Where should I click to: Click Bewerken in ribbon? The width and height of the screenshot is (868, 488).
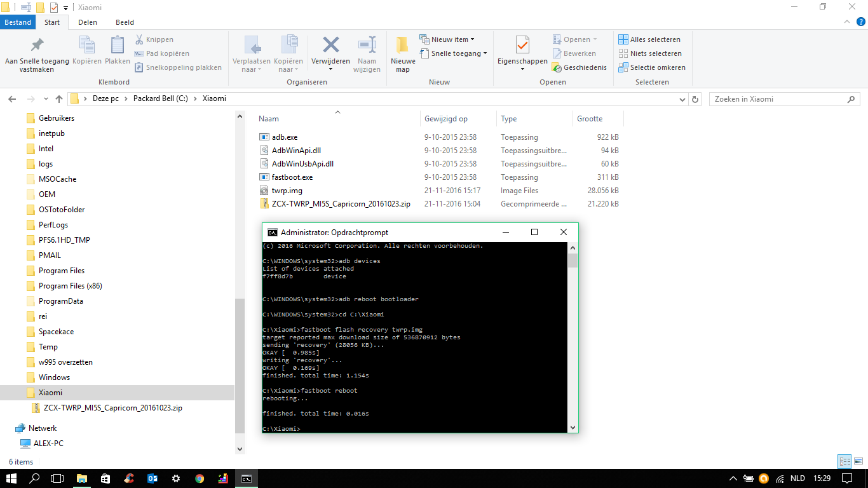click(x=574, y=53)
